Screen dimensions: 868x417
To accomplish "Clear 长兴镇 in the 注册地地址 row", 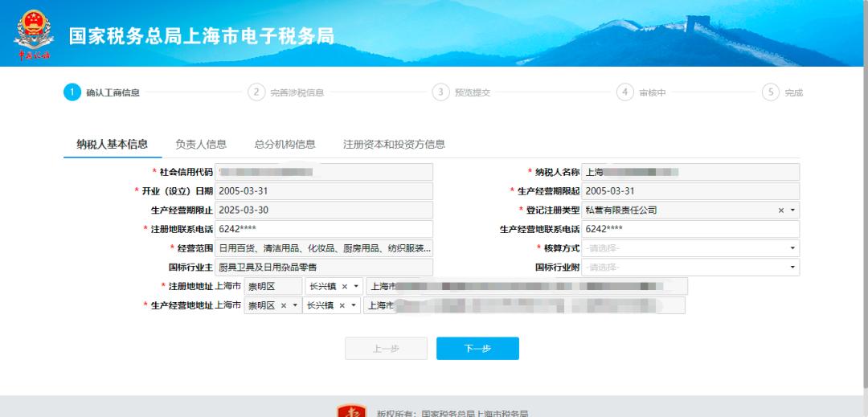I will pos(345,287).
